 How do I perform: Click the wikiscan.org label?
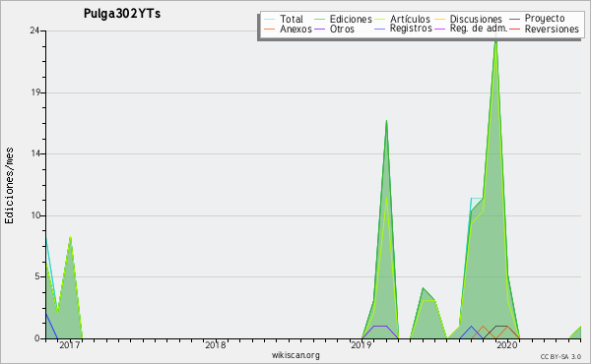[x=295, y=354]
